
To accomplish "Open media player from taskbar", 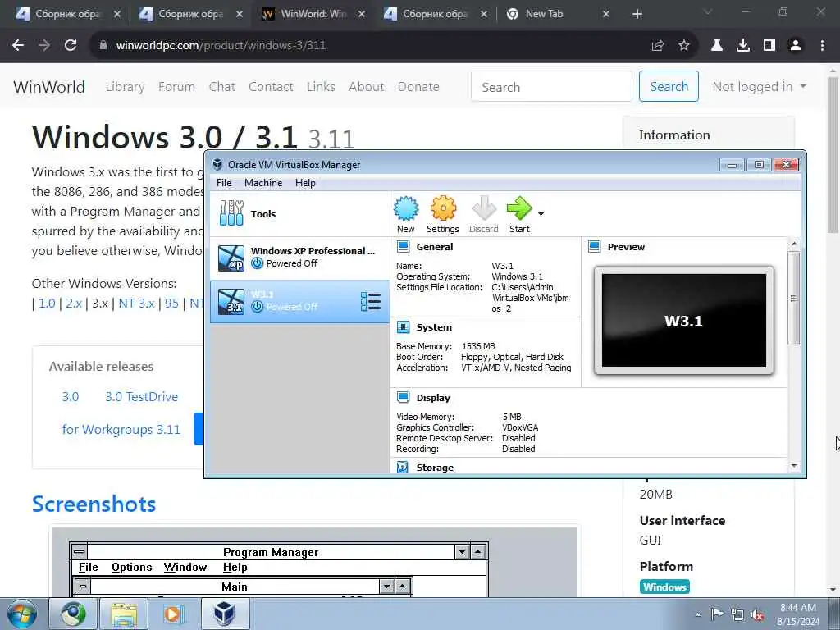I will click(x=174, y=614).
